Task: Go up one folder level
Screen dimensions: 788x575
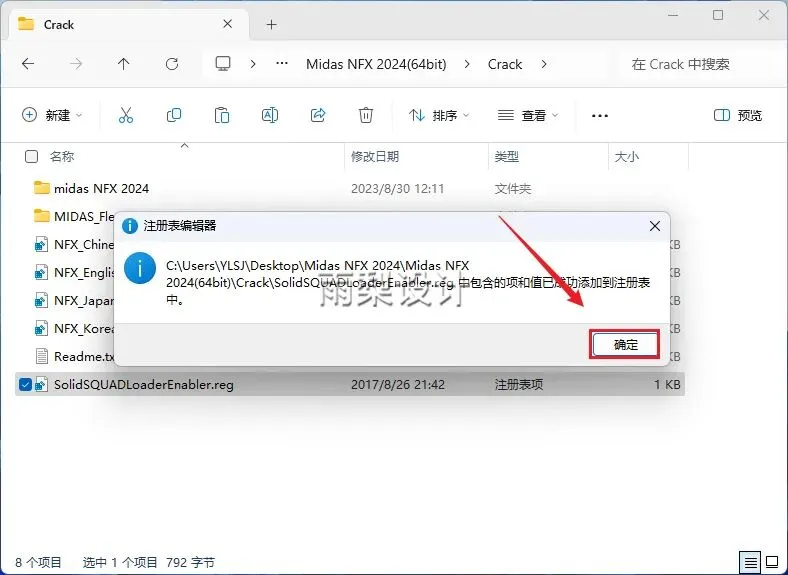Action: tap(124, 64)
